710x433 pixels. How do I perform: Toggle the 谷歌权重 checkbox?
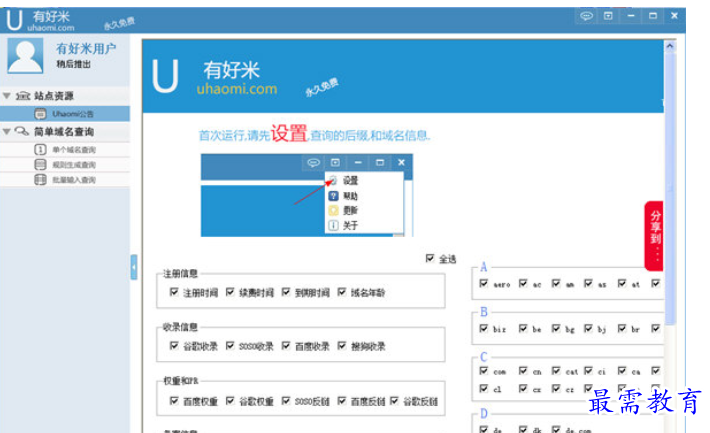coord(230,401)
